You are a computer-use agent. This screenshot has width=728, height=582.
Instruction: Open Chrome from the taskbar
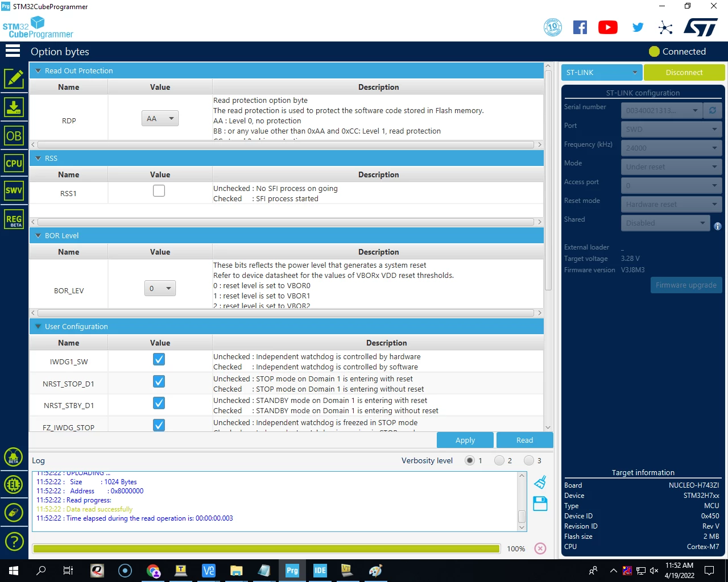153,571
